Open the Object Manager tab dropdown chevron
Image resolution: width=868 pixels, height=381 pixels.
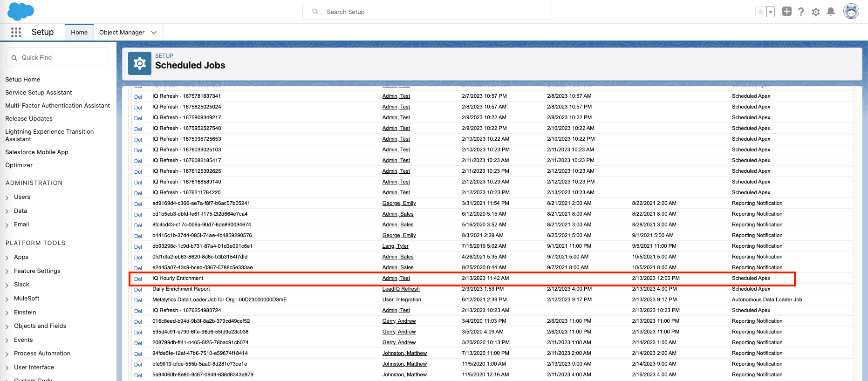(154, 33)
